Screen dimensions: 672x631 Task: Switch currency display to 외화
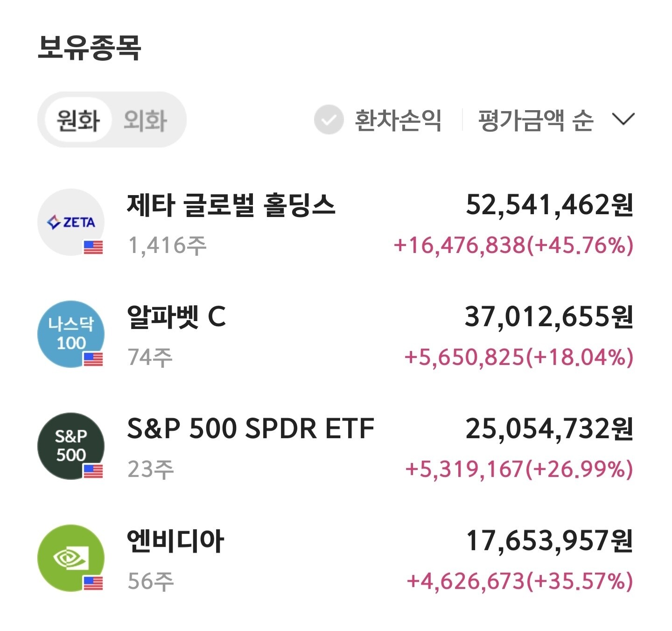[x=146, y=120]
